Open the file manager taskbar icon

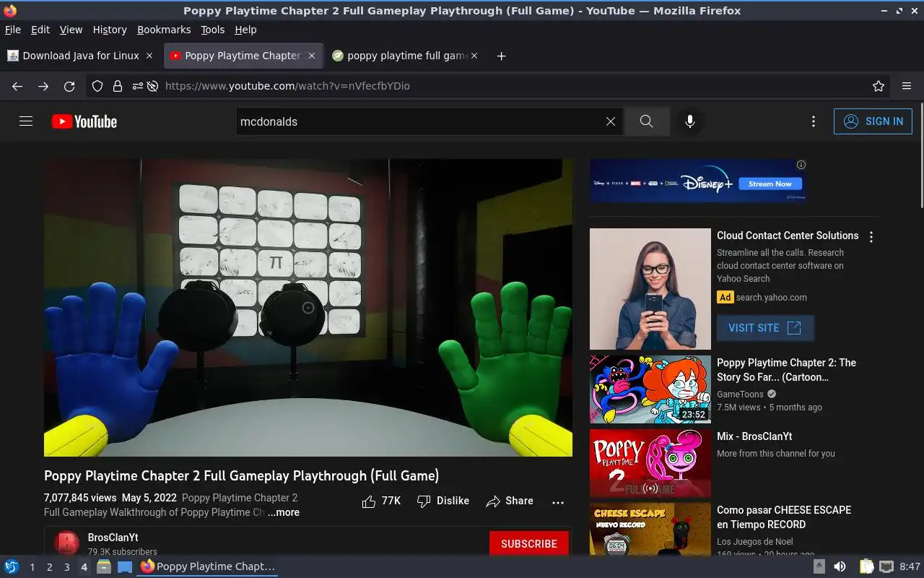[x=104, y=566]
